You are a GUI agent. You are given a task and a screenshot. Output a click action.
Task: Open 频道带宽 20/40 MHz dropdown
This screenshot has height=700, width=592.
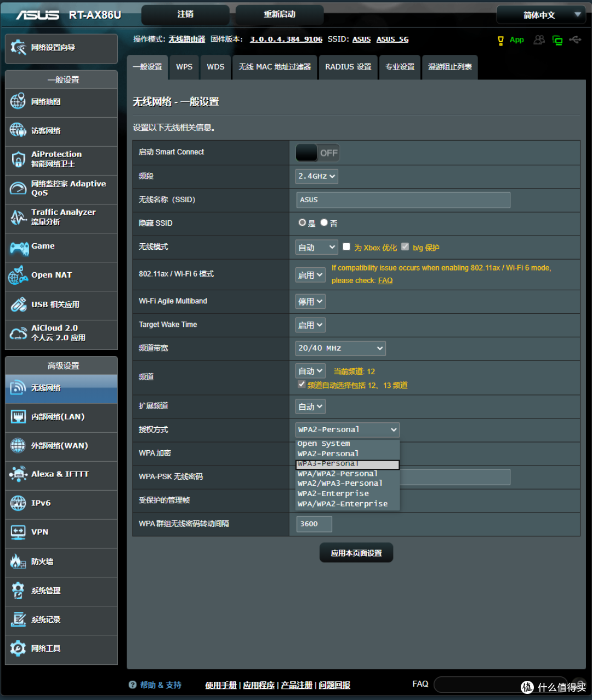(x=340, y=348)
